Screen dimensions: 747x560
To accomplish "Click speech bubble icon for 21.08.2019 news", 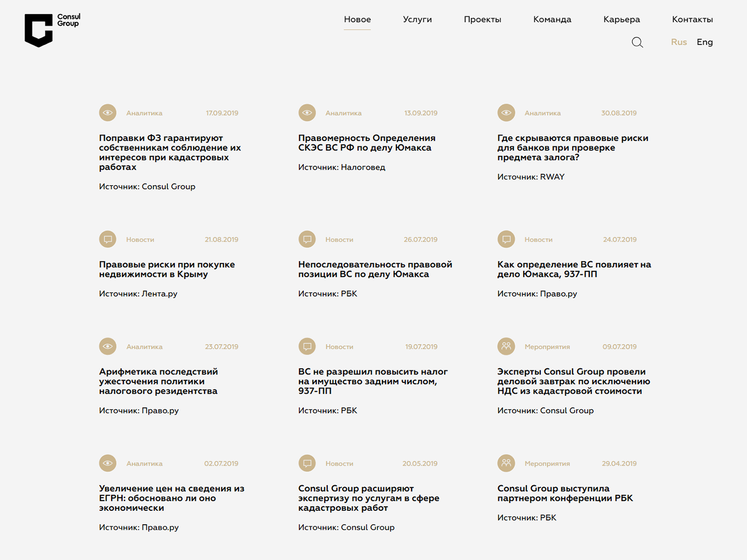I will point(108,239).
